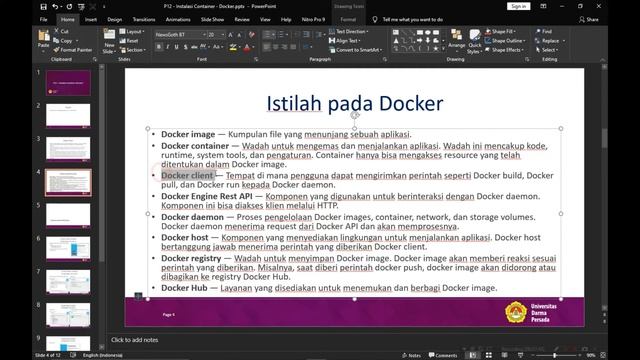640x360 pixels.
Task: Switch to Reading View icon
Action: click(505, 355)
